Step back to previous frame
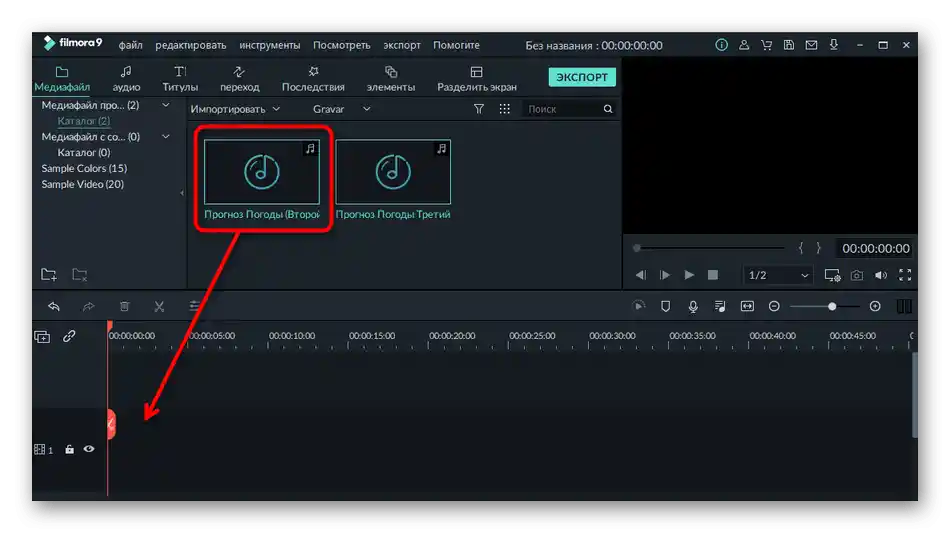Viewport: 950px width, 533px height. point(640,275)
